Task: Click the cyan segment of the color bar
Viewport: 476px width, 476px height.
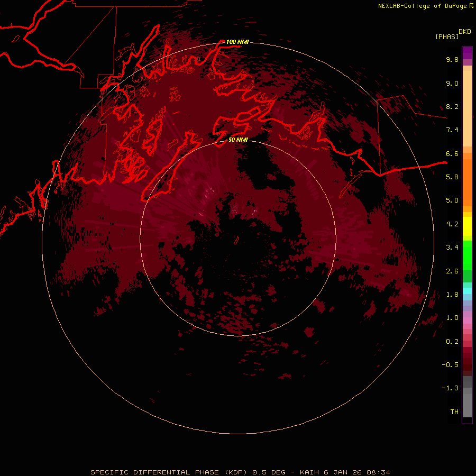Action: (467, 290)
